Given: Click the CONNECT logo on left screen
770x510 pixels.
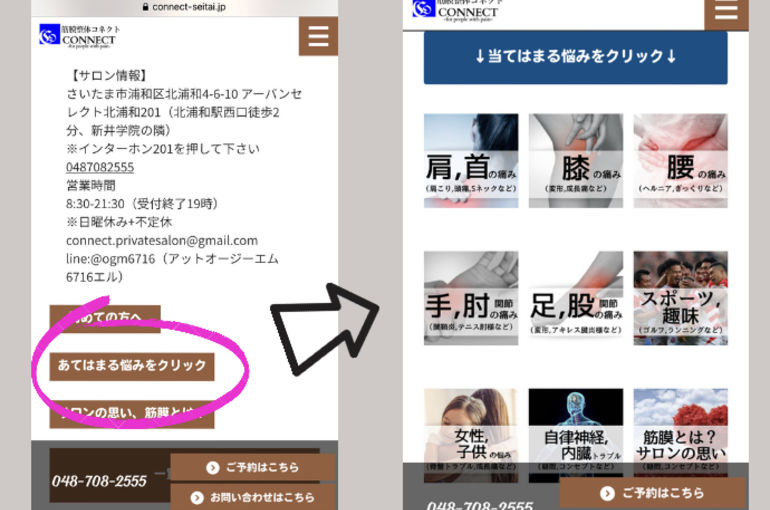Looking at the screenshot, I should (x=80, y=36).
